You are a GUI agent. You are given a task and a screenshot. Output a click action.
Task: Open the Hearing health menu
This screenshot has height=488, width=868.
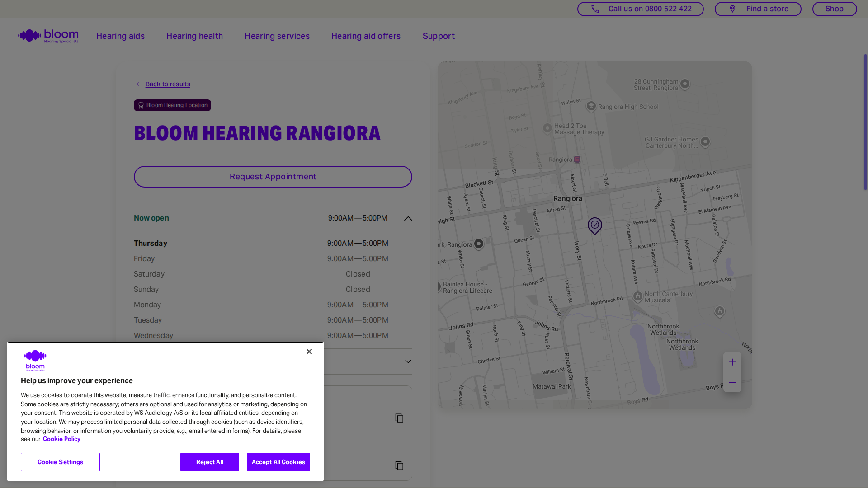click(x=194, y=36)
